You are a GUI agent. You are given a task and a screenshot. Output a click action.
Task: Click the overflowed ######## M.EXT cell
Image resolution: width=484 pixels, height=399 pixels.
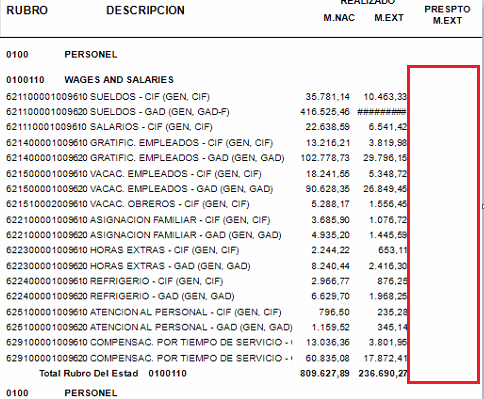pos(382,112)
